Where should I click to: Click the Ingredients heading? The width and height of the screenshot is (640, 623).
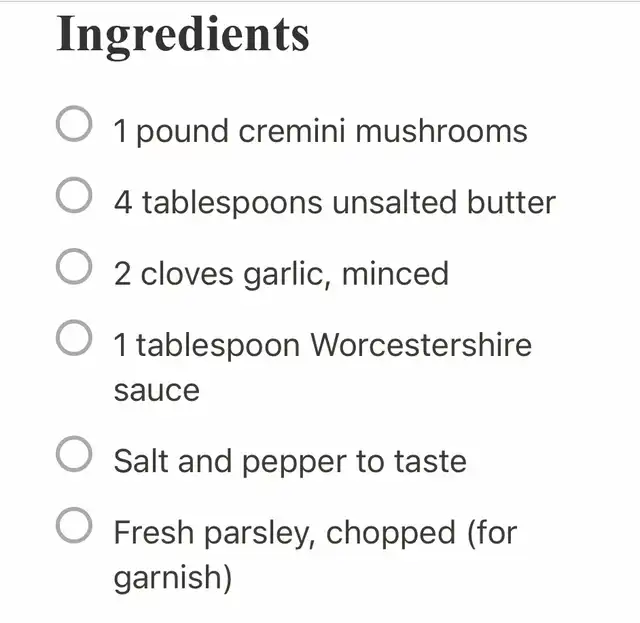(183, 34)
